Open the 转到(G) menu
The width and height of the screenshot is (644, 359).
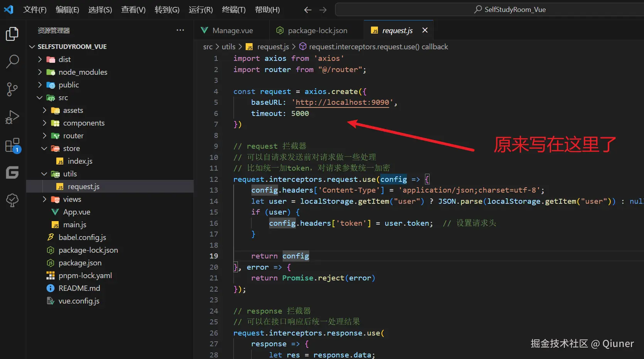pyautogui.click(x=167, y=10)
